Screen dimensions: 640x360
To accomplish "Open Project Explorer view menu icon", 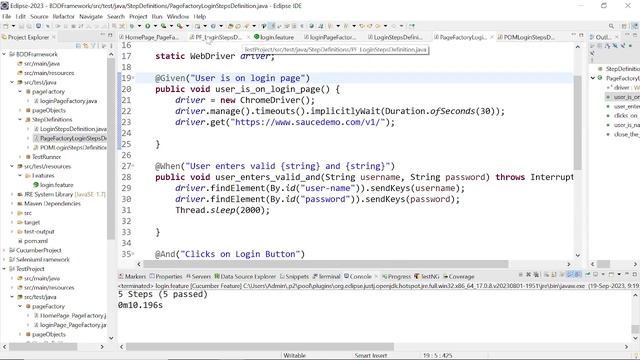I will [111, 46].
